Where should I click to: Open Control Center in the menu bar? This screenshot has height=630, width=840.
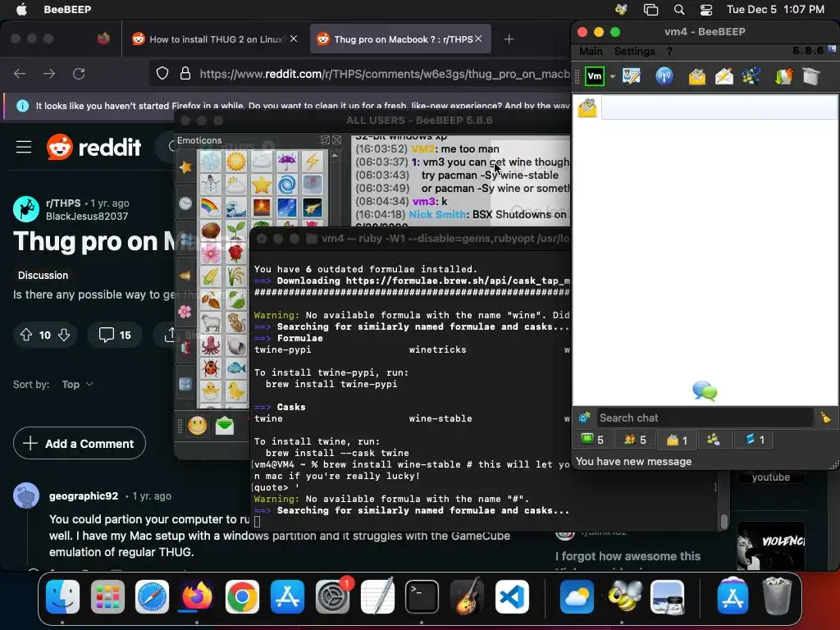pyautogui.click(x=706, y=10)
